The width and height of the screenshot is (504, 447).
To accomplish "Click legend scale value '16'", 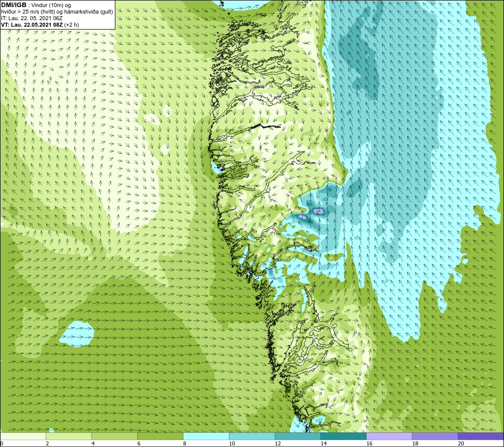I will pyautogui.click(x=369, y=443).
